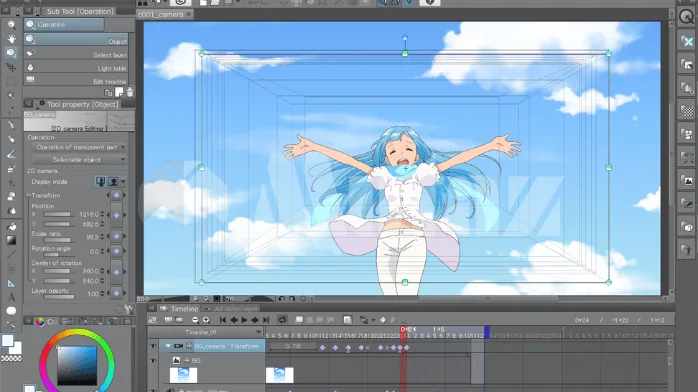
Task: Open Tool property palette menu button
Action: 28,104
